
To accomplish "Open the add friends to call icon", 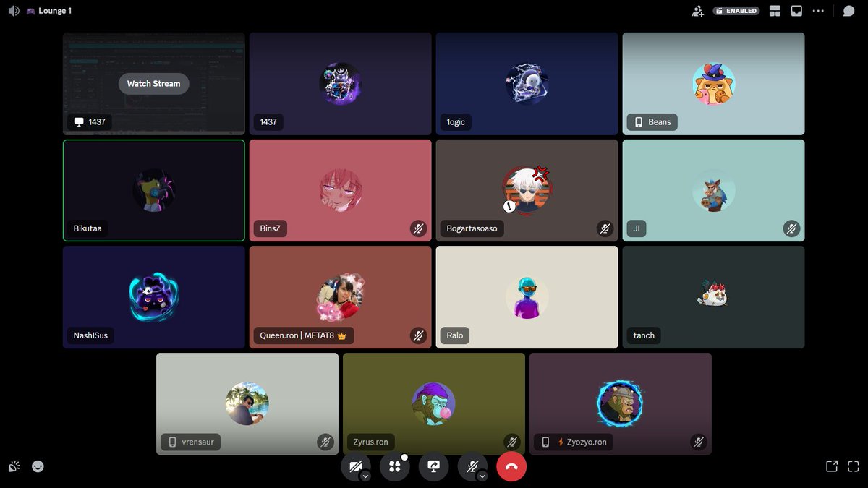I will click(697, 11).
